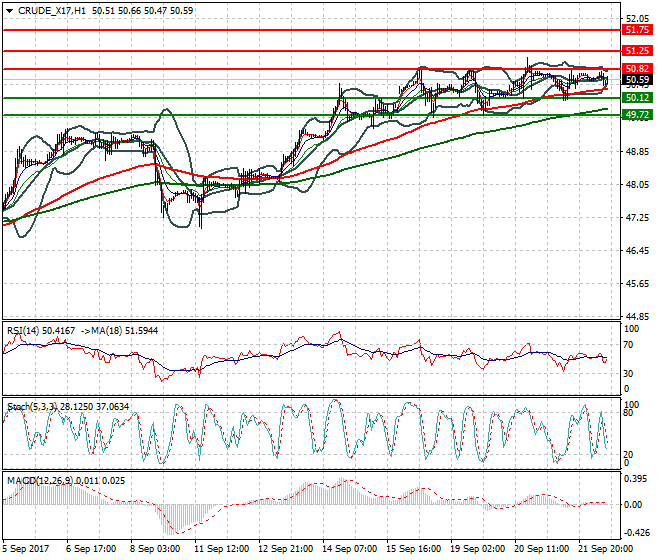Click the 52.05 price scale value

(x=637, y=19)
